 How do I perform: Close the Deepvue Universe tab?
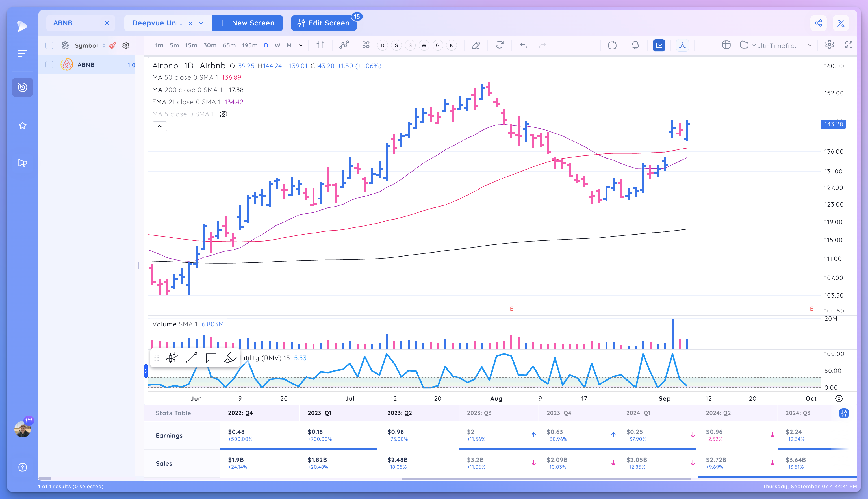(190, 23)
